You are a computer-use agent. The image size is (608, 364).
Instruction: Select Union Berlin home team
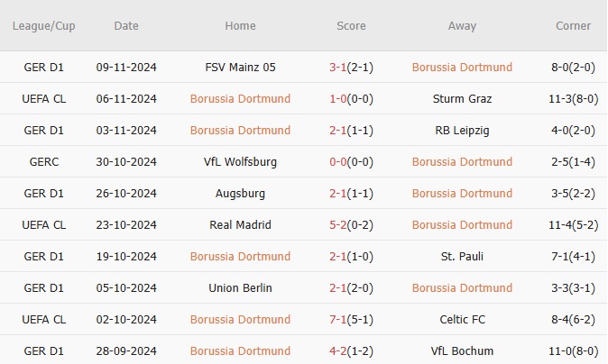click(241, 287)
